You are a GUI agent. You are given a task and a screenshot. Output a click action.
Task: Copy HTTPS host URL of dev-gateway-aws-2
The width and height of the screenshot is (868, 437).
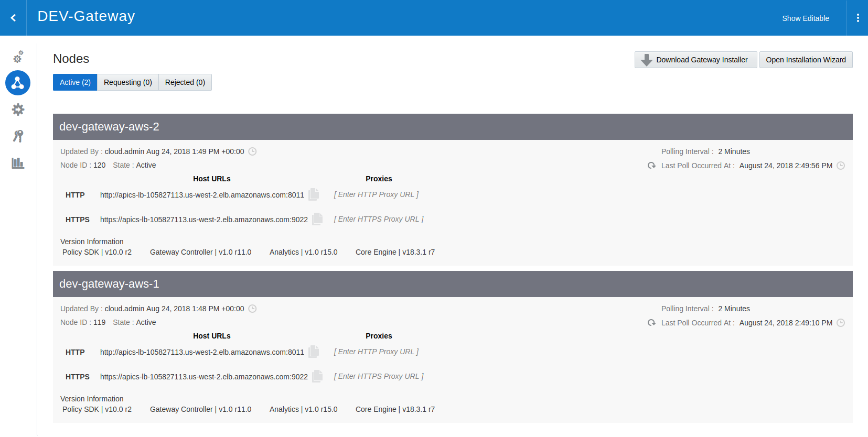(317, 219)
